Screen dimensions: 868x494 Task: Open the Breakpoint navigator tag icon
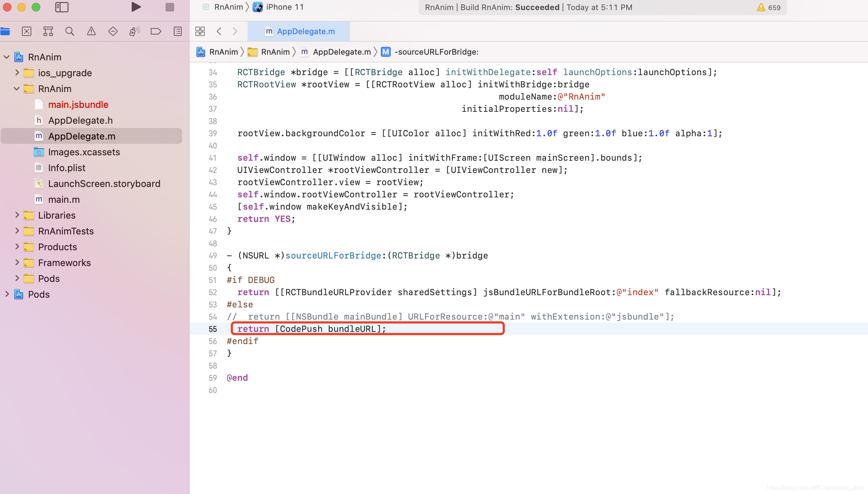click(x=156, y=31)
